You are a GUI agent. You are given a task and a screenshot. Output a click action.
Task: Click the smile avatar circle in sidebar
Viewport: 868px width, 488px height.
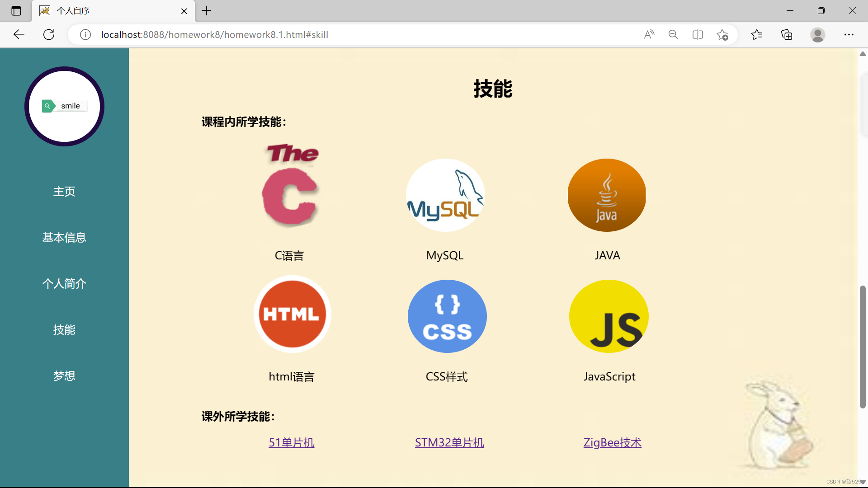point(64,106)
